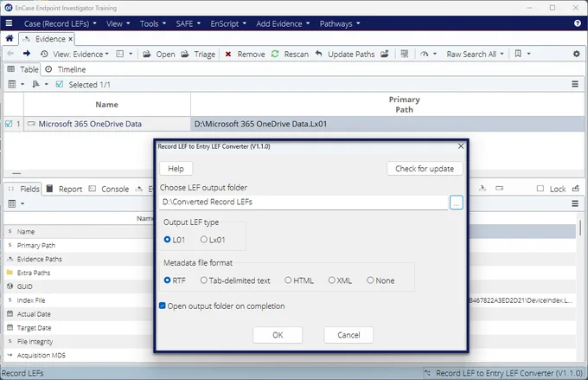Click the Triage toolbar item

tap(198, 54)
